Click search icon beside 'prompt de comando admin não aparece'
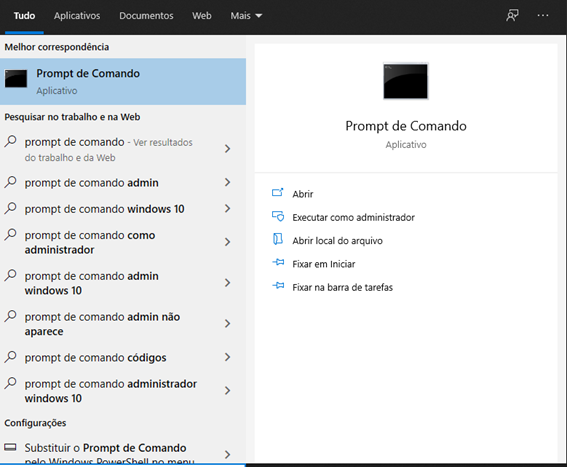 coord(10,316)
